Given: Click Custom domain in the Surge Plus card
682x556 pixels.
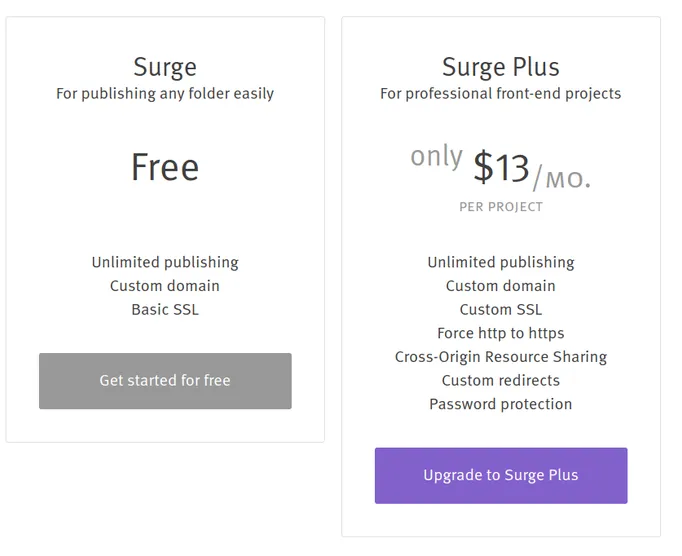Looking at the screenshot, I should pos(501,286).
